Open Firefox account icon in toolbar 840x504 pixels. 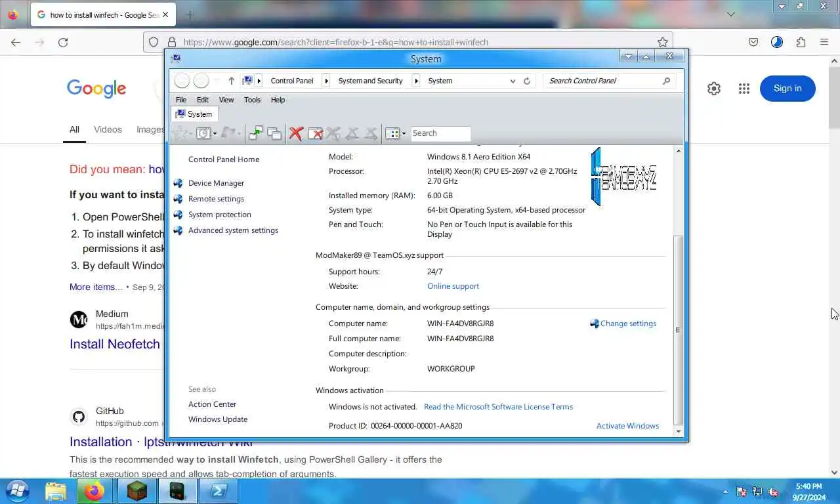pos(777,42)
